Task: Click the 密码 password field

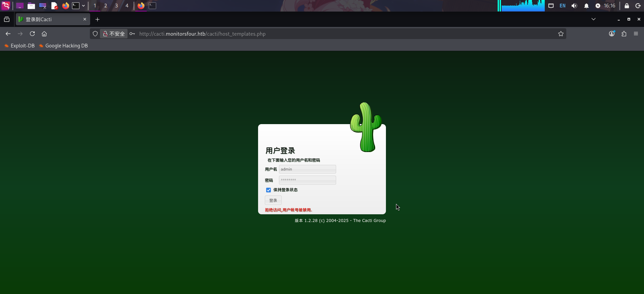Action: [308, 180]
